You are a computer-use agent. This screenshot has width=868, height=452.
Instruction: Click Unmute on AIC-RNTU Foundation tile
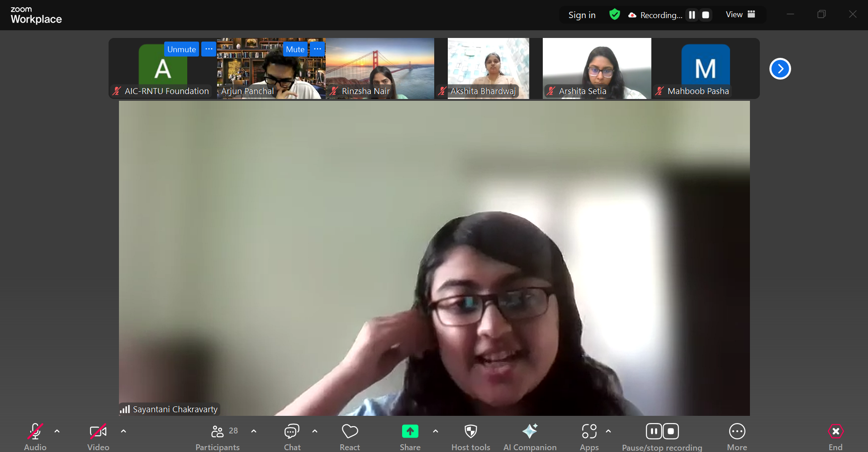[x=181, y=49]
